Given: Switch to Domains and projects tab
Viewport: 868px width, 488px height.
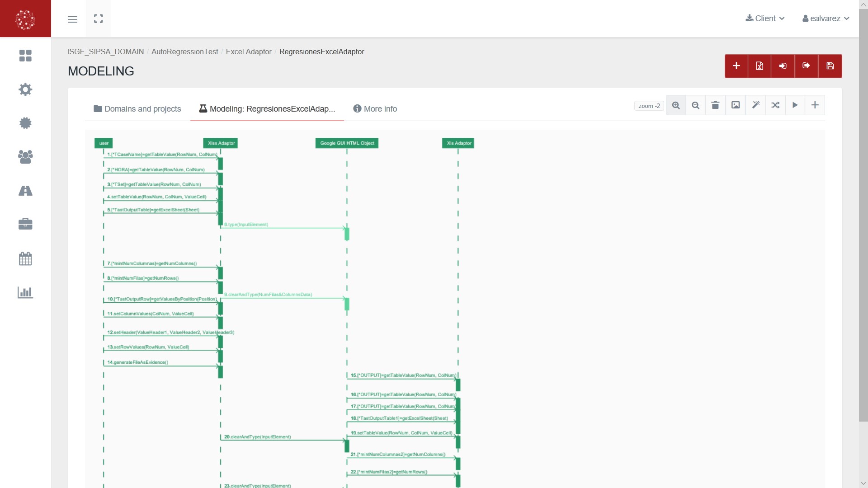Looking at the screenshot, I should (x=137, y=109).
